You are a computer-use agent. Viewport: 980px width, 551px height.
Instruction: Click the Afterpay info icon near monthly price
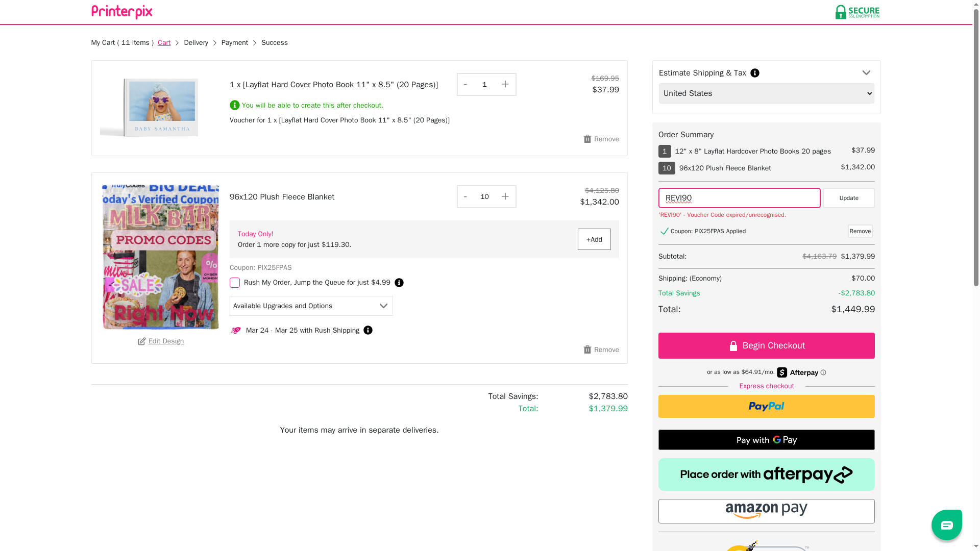(x=823, y=372)
